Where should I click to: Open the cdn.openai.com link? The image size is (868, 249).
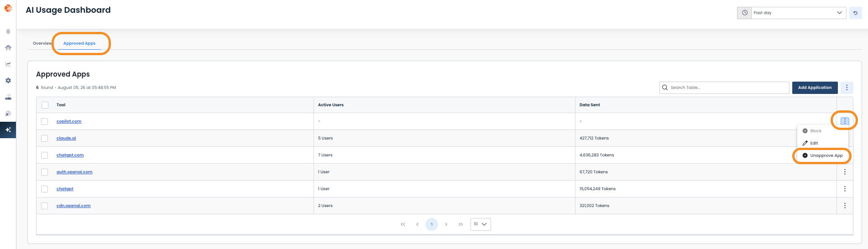[x=73, y=206]
